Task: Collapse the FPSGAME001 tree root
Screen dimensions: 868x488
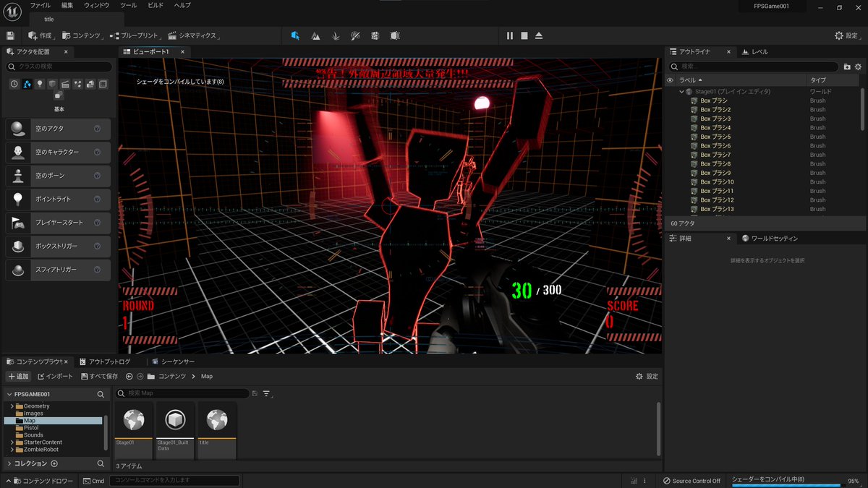Action: click(9, 395)
